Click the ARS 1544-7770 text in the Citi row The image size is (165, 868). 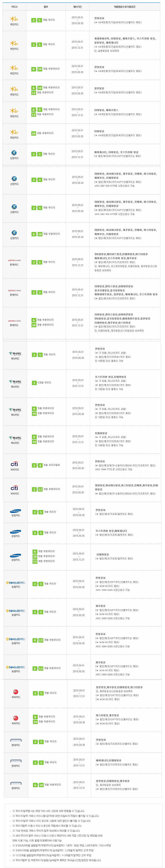point(103,469)
